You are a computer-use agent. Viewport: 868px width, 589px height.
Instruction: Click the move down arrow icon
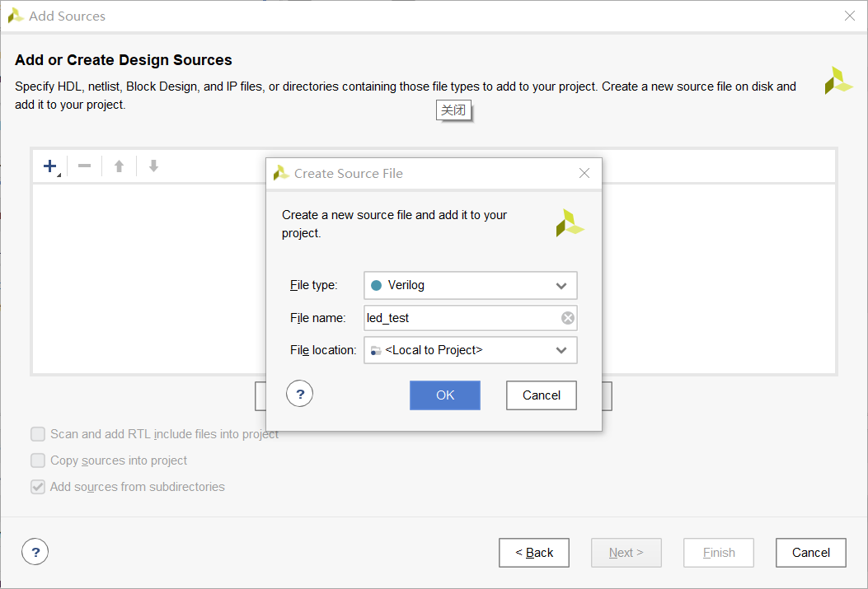[154, 166]
